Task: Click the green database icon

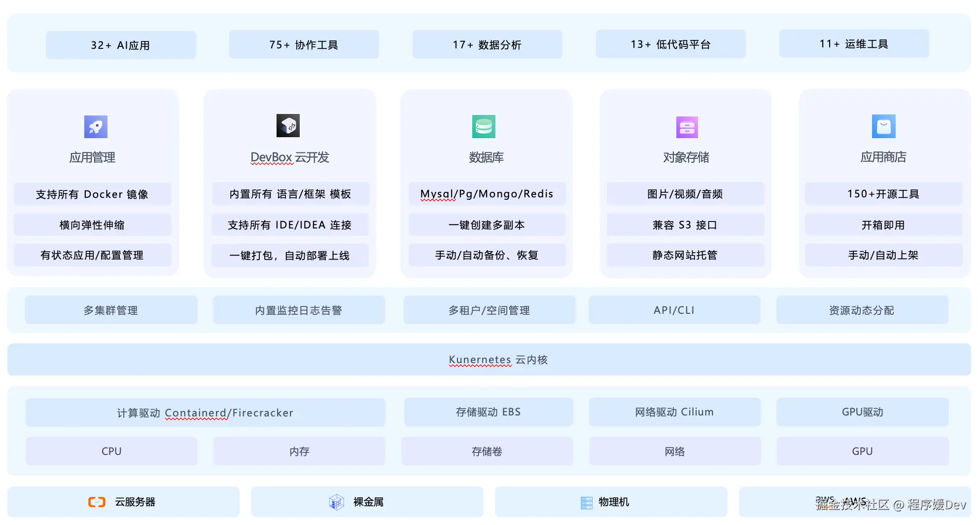Action: point(484,127)
